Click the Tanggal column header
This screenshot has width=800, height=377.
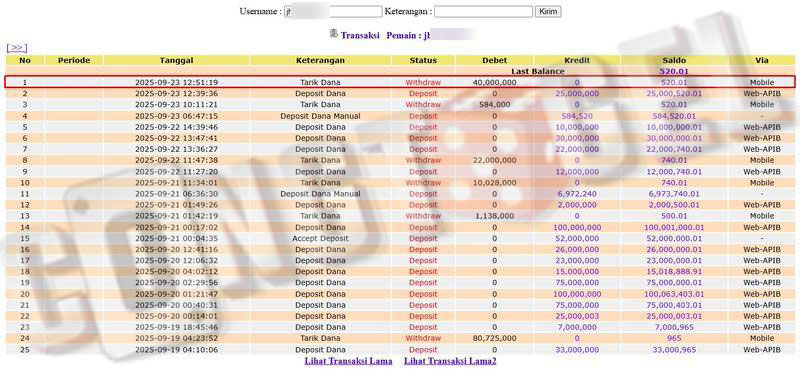[177, 60]
